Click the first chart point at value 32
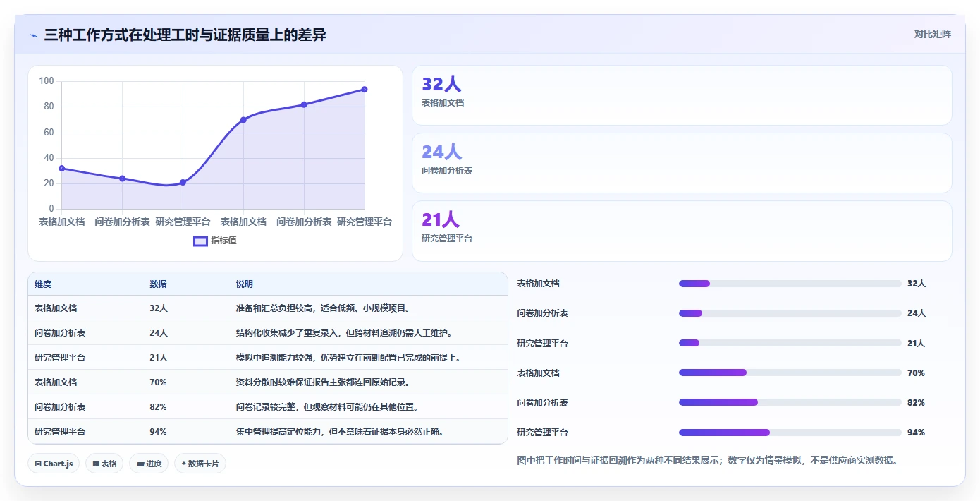 click(62, 169)
